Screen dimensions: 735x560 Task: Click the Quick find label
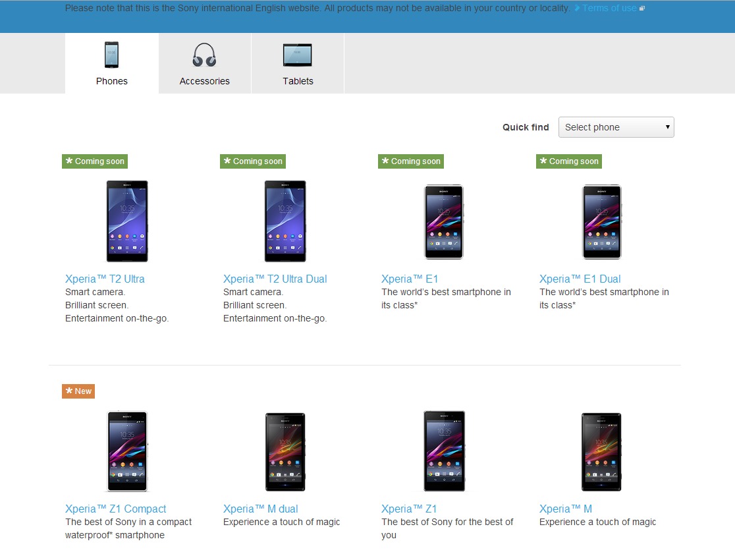click(526, 127)
